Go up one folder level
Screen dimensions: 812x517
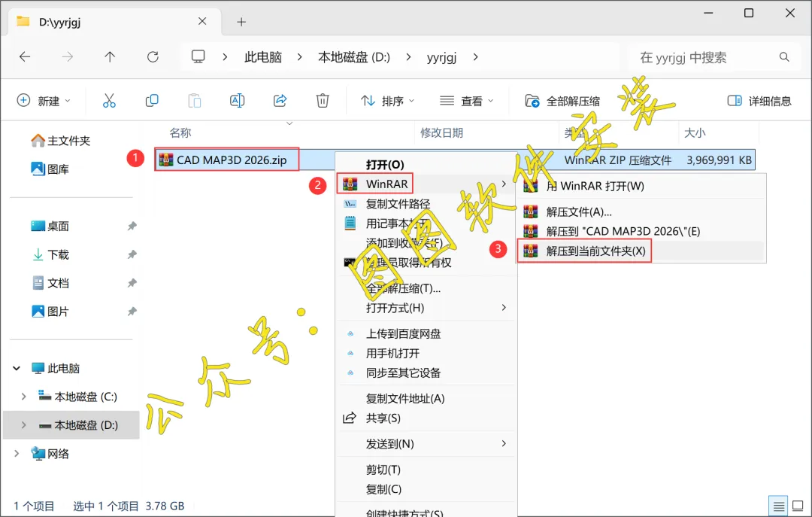pos(110,56)
